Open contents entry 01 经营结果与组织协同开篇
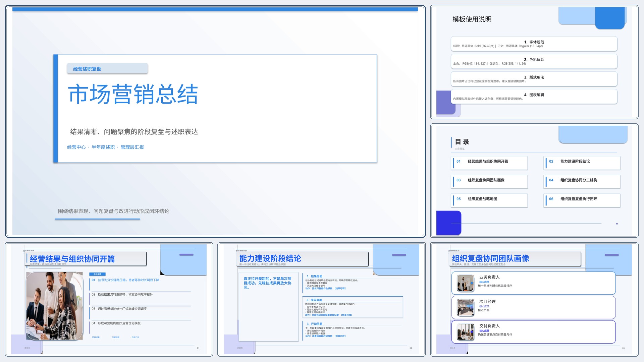The width and height of the screenshot is (644, 362). coord(490,163)
